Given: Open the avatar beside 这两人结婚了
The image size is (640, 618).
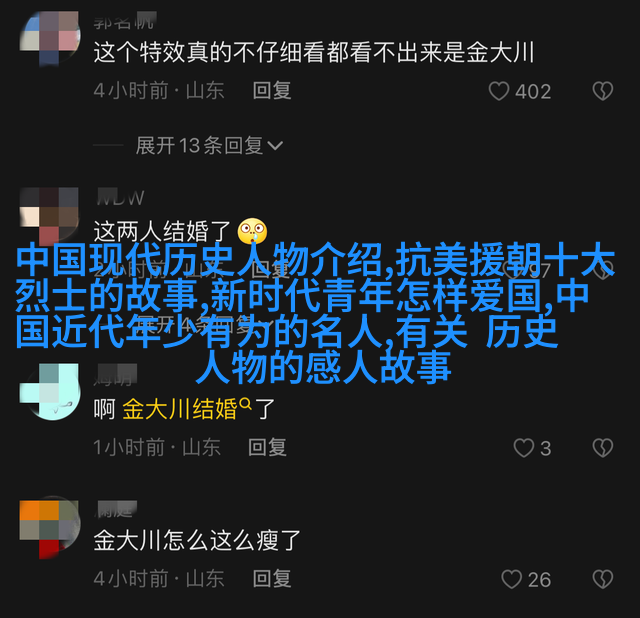Looking at the screenshot, I should [50, 214].
